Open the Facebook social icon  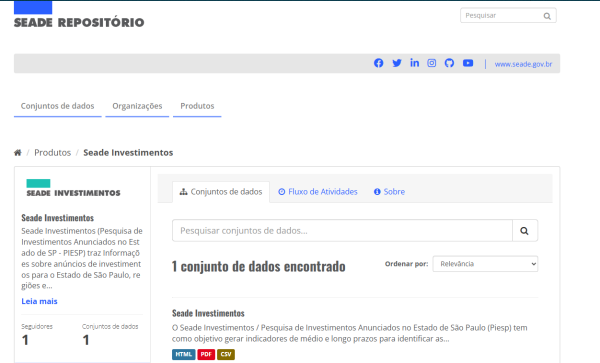pos(378,63)
